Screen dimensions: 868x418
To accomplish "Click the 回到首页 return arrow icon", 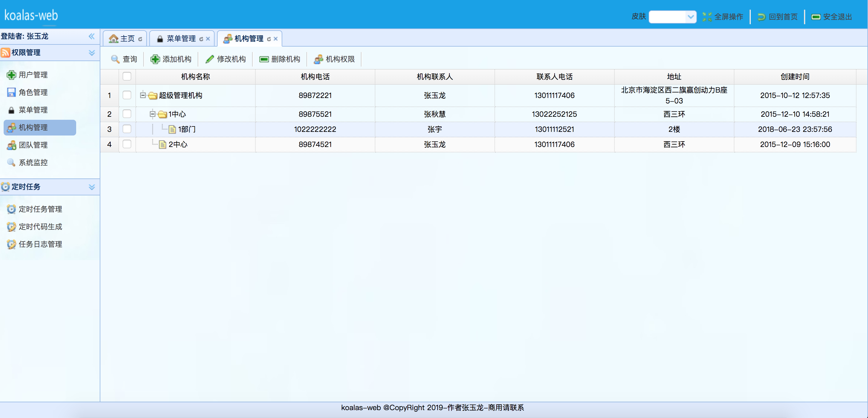I will pos(762,17).
